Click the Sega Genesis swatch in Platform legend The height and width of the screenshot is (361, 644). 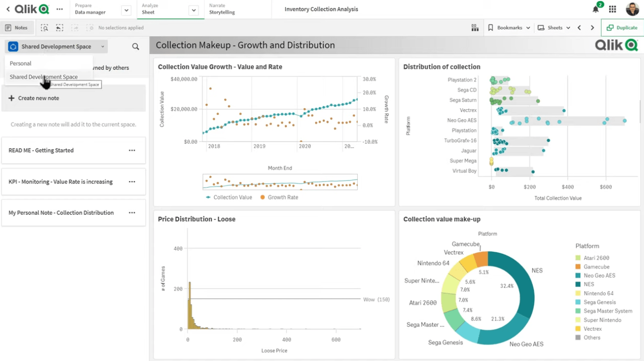[578, 302]
